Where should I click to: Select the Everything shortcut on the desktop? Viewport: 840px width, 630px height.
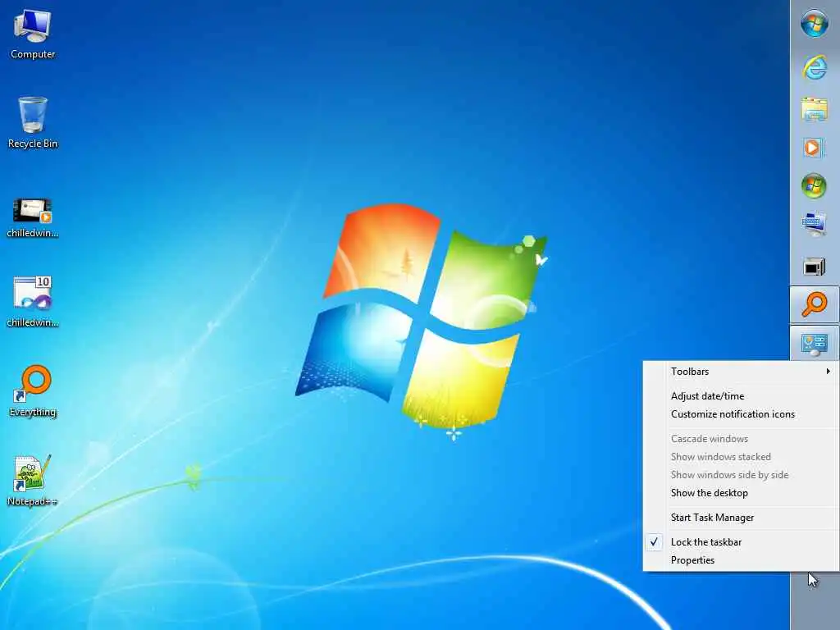point(33,391)
